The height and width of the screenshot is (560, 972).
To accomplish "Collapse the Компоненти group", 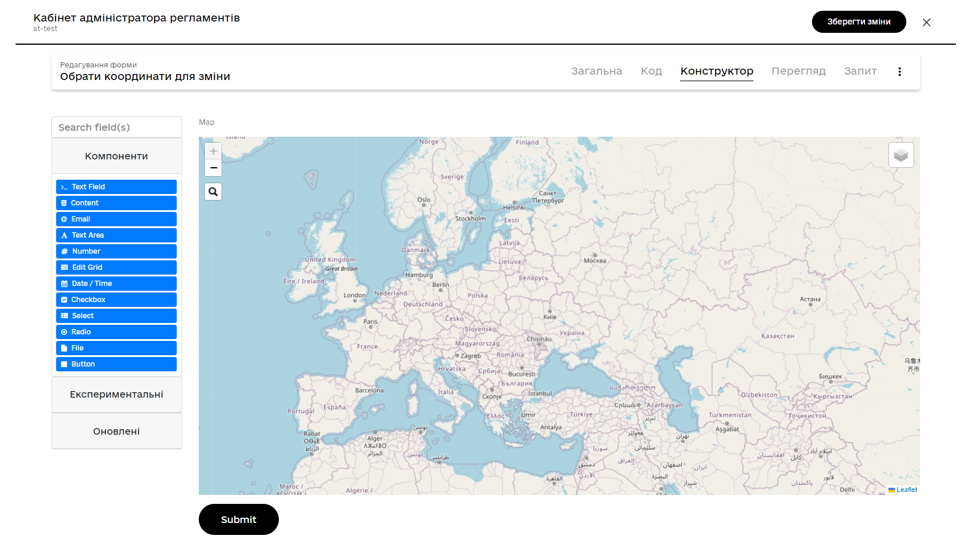I will (x=116, y=156).
